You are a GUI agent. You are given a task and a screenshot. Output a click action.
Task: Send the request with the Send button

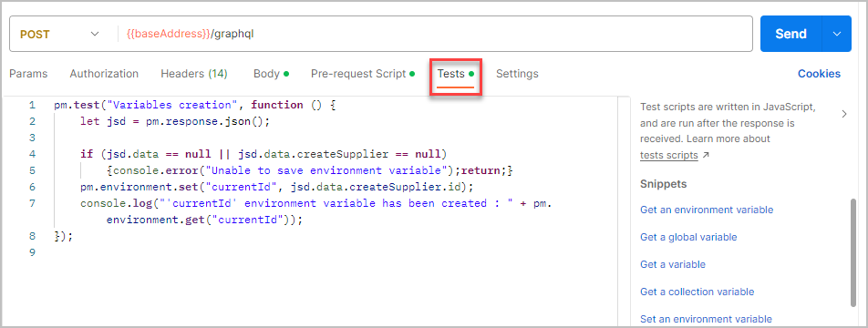click(790, 34)
